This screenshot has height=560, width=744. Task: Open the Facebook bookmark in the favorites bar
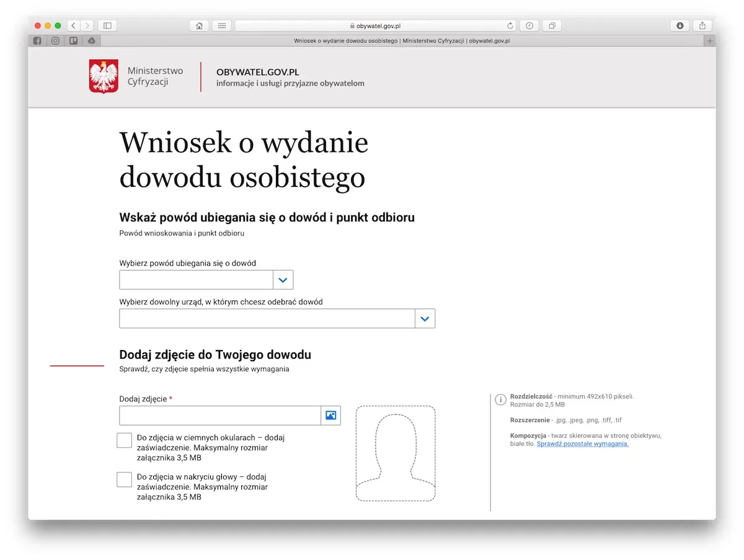pos(37,40)
